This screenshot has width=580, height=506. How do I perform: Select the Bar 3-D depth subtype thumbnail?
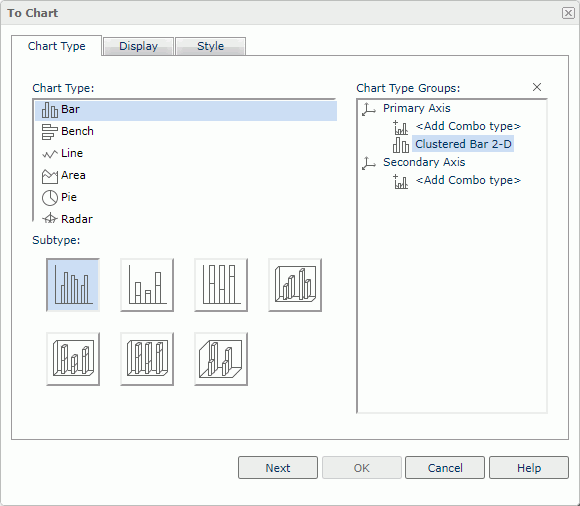coord(221,359)
